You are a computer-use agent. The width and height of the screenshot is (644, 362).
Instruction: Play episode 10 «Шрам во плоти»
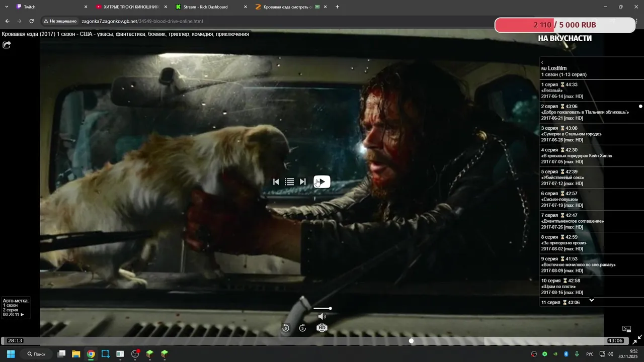pyautogui.click(x=592, y=287)
